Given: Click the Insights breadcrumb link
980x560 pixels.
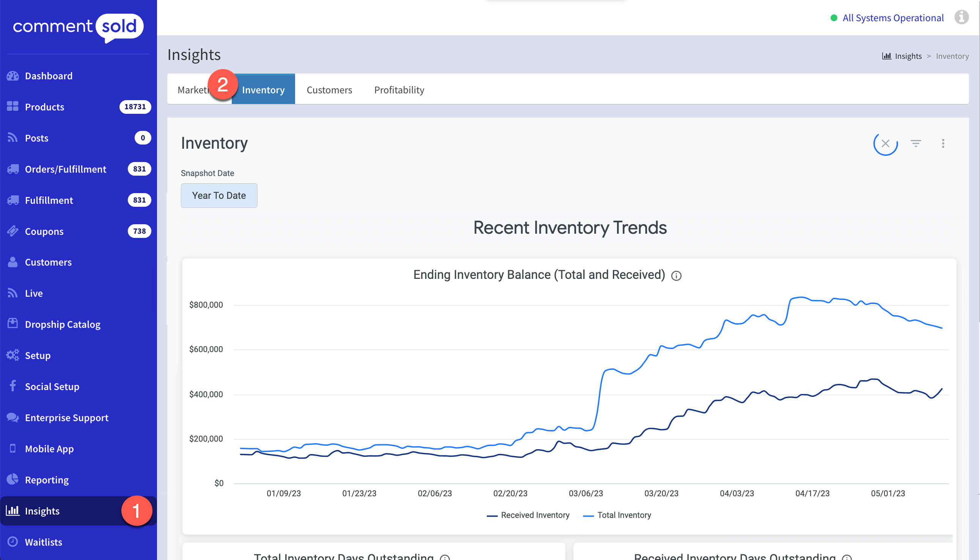Looking at the screenshot, I should click(908, 56).
